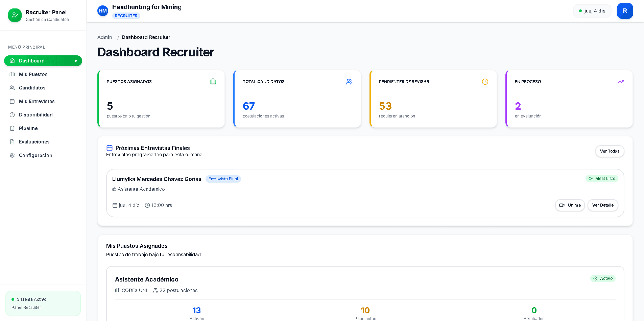The width and height of the screenshot is (644, 321).
Task: Open Configuración settings menu item
Action: tap(35, 155)
